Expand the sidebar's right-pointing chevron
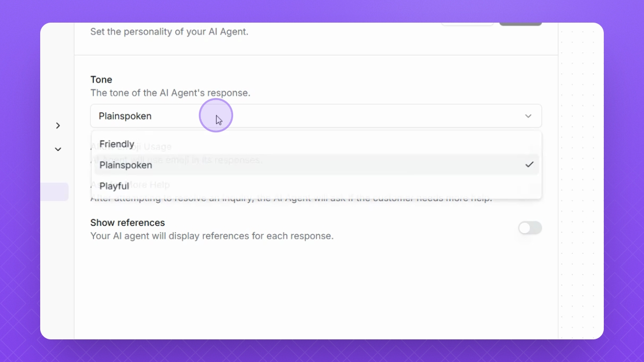This screenshot has width=644, height=362. click(x=58, y=126)
